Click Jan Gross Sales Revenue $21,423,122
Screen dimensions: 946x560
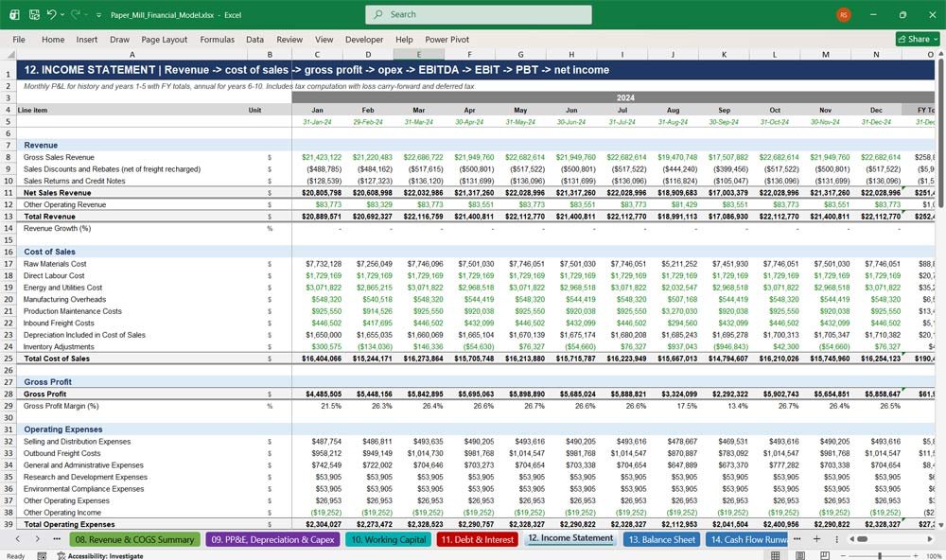click(x=322, y=157)
